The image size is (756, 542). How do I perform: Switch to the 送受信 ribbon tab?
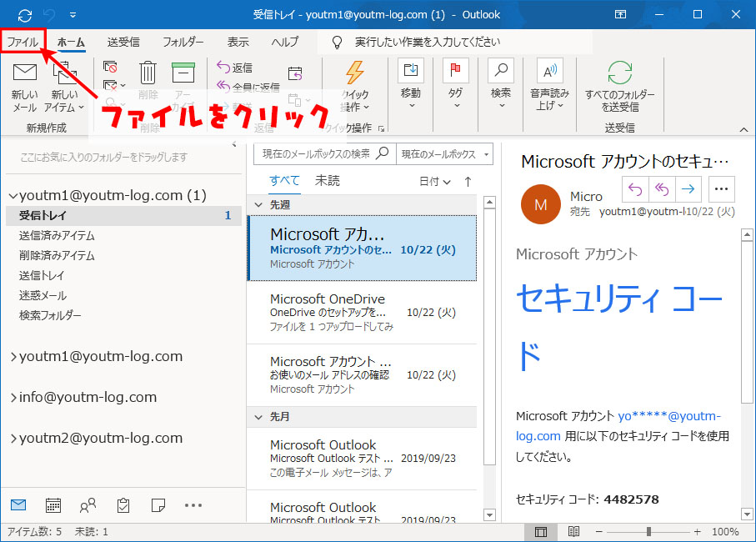click(123, 42)
